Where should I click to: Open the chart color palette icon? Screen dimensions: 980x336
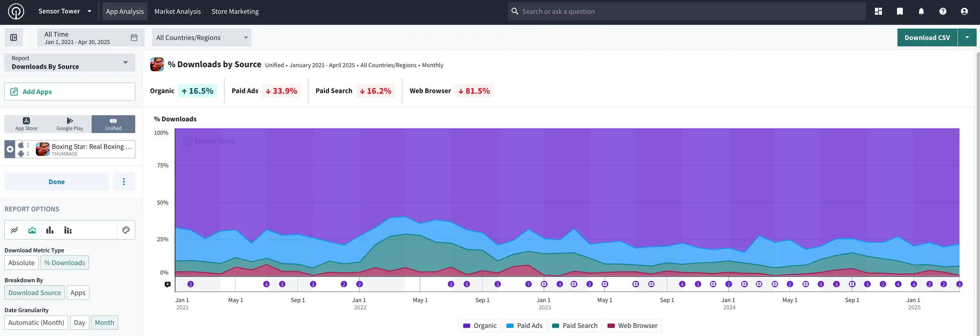point(126,230)
